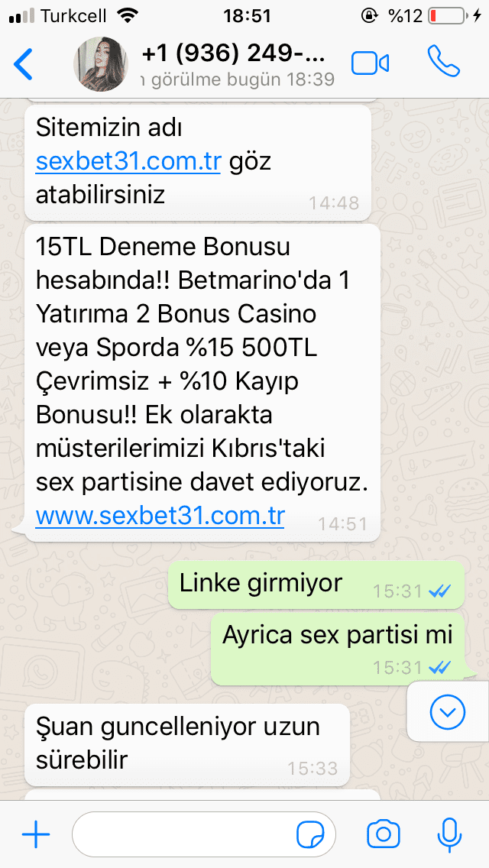Tap the 18:51 clock in status bar
489x868 pixels.
(x=247, y=16)
